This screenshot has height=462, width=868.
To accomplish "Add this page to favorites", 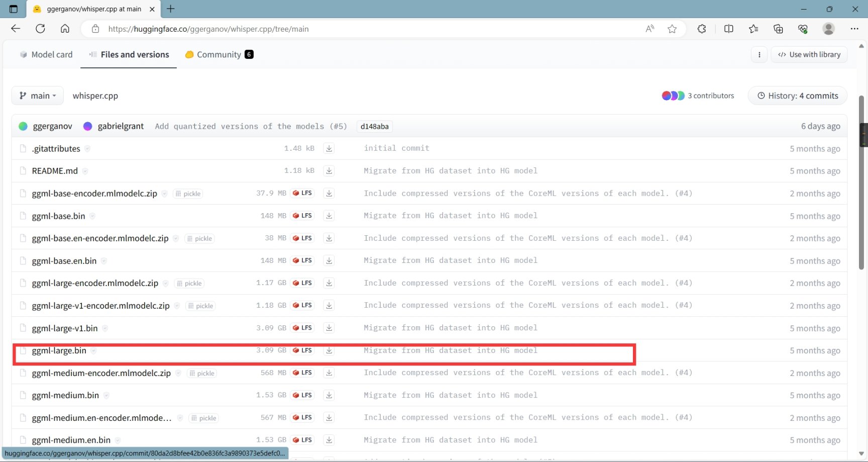I will 672,29.
